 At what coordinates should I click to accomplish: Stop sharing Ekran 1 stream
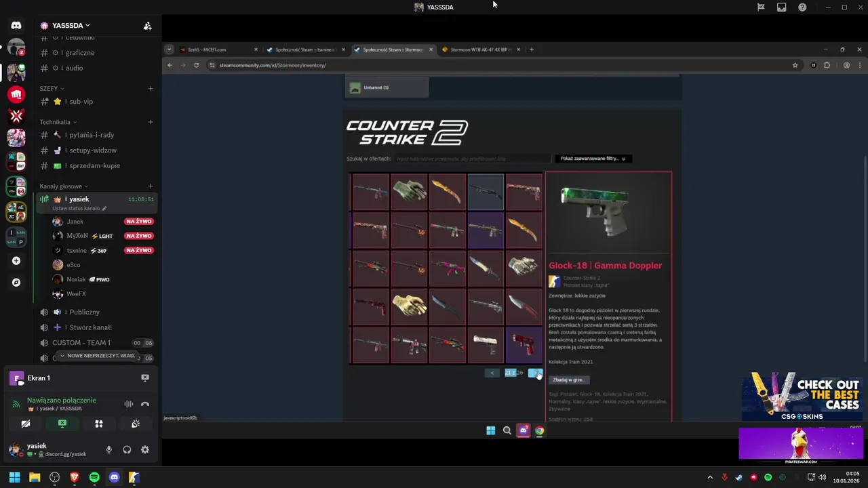[x=144, y=378]
